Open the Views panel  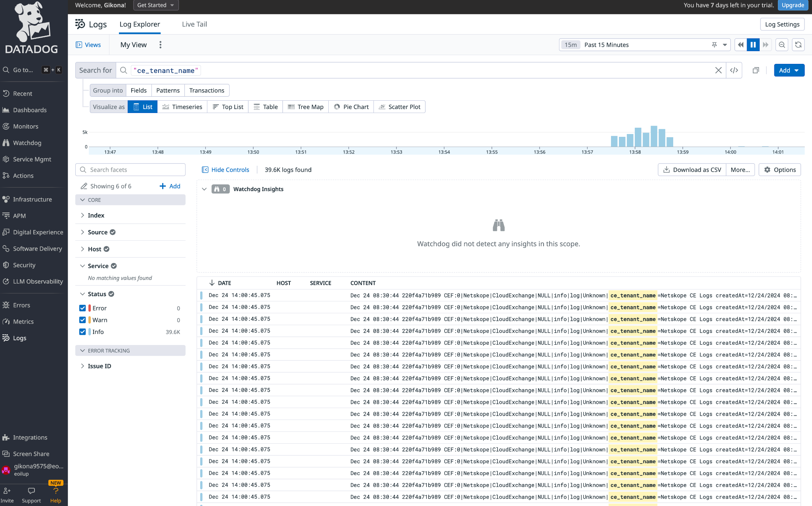click(x=88, y=45)
